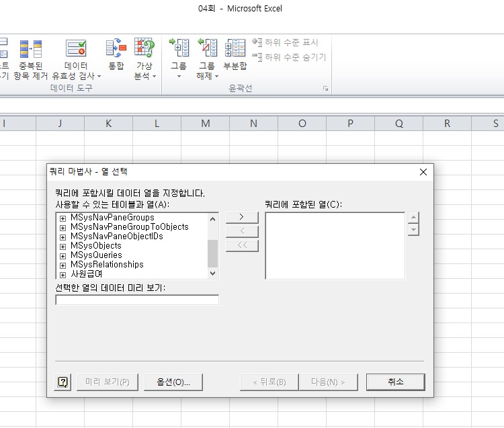Screen dimensions: 504x428
Task: Select MSysQueries in the table list
Action: click(96, 255)
